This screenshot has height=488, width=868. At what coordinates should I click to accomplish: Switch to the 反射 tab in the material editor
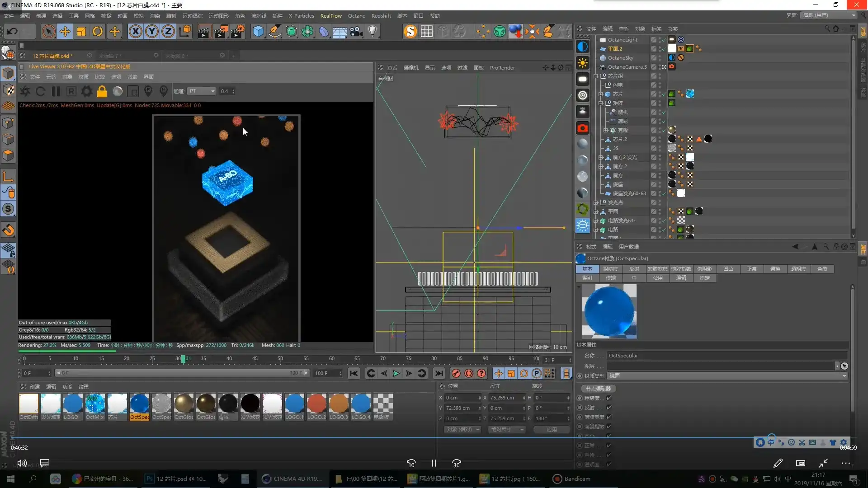pos(634,268)
